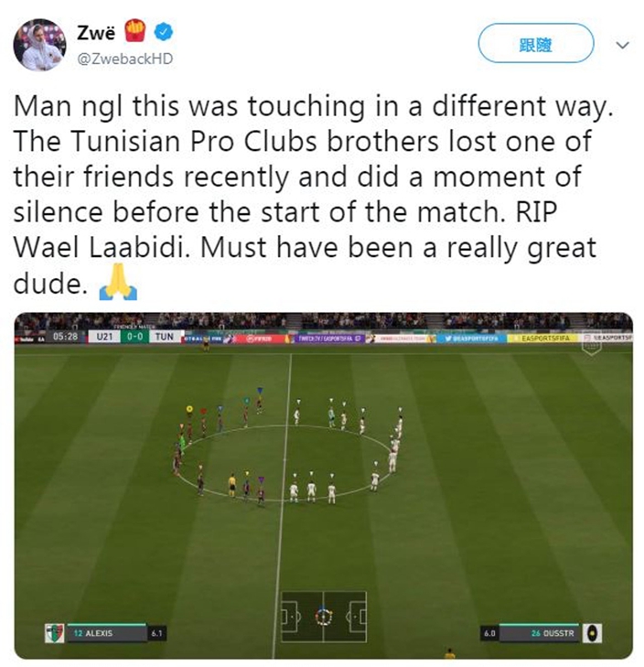Click the badge icon beside OUSSTR
This screenshot has width=644, height=667.
592,633
